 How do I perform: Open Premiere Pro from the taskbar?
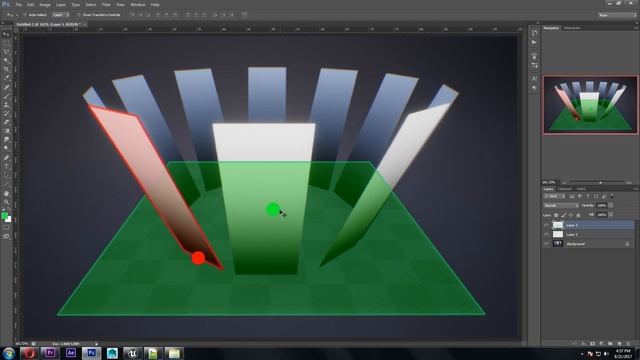[50, 353]
